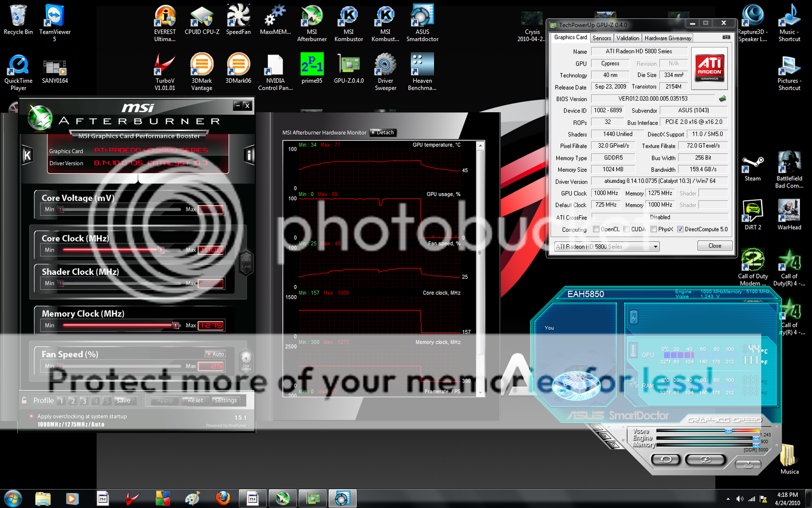Launch MSI Afterburner desktop shortcut

pos(312,23)
